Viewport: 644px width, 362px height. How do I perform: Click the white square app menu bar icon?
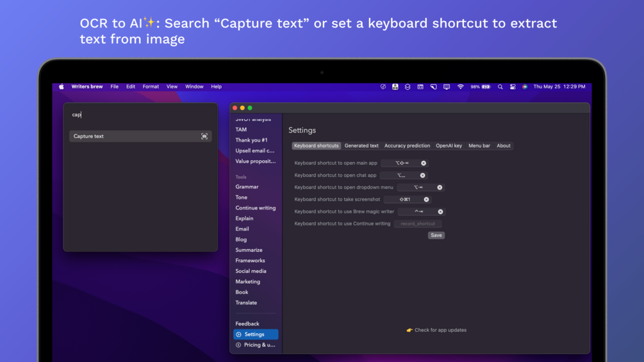pos(395,87)
